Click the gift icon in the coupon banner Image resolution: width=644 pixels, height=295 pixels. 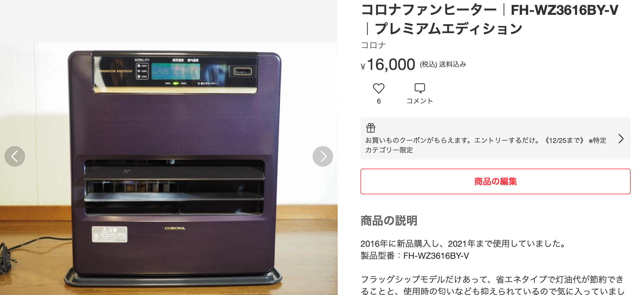click(x=371, y=128)
